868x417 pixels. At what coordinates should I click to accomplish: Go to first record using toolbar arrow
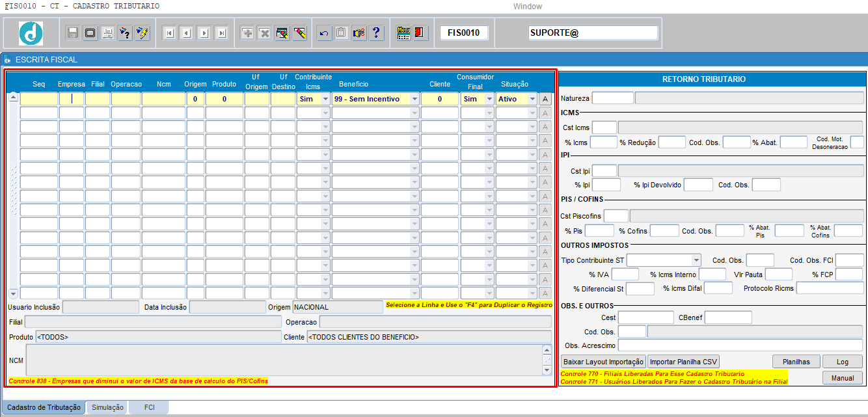tap(169, 33)
